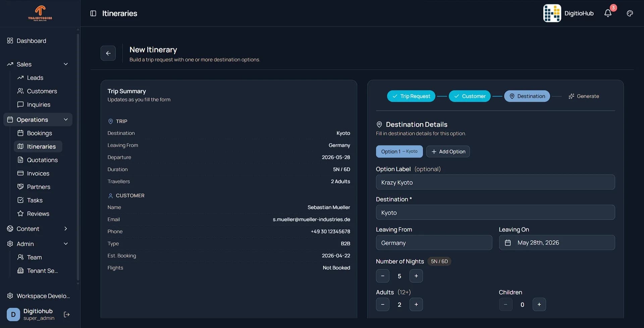Select the Destination step

[527, 96]
